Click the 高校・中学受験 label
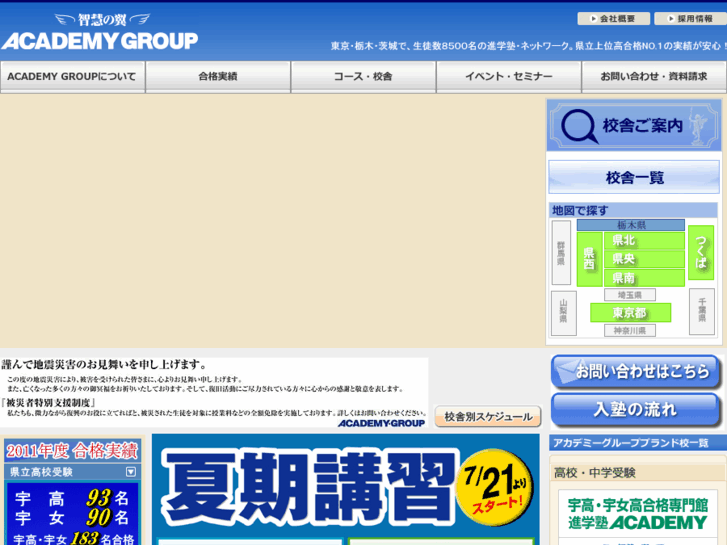727x545 pixels. coord(594,473)
